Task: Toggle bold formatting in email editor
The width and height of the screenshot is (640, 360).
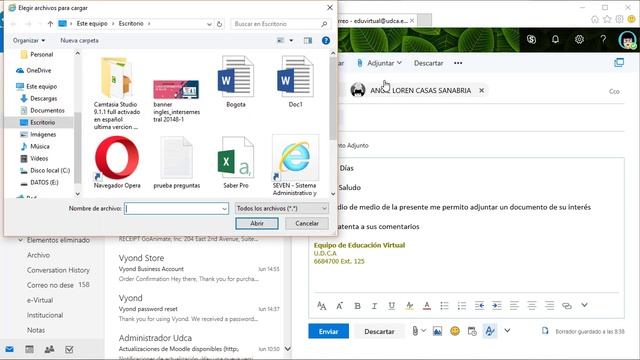Action: click(x=357, y=306)
